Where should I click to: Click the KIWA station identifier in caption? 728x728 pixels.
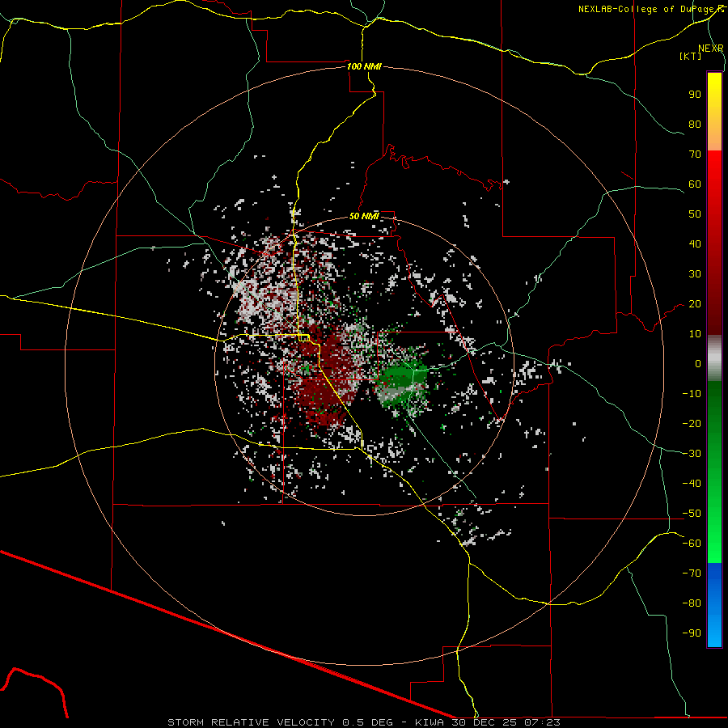pyautogui.click(x=430, y=722)
